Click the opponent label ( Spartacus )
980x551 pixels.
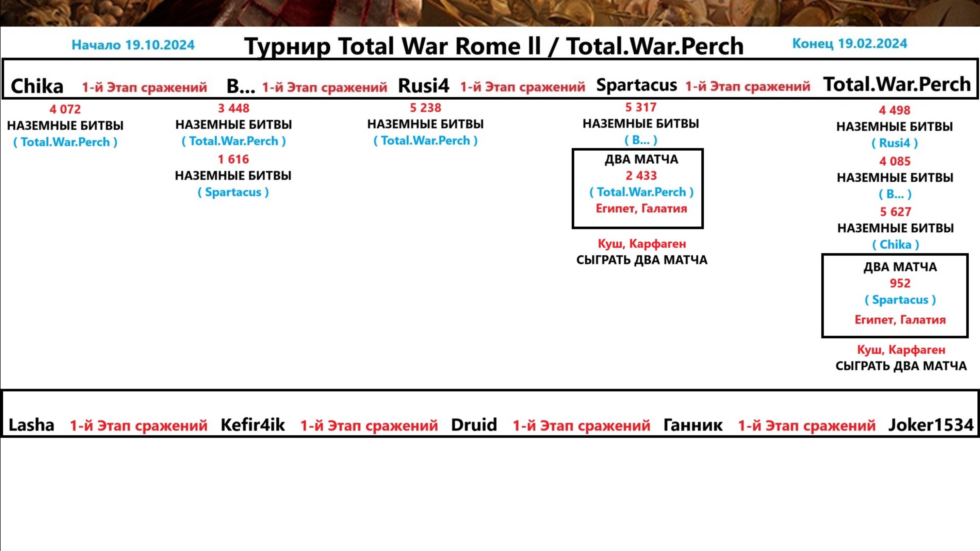point(234,193)
